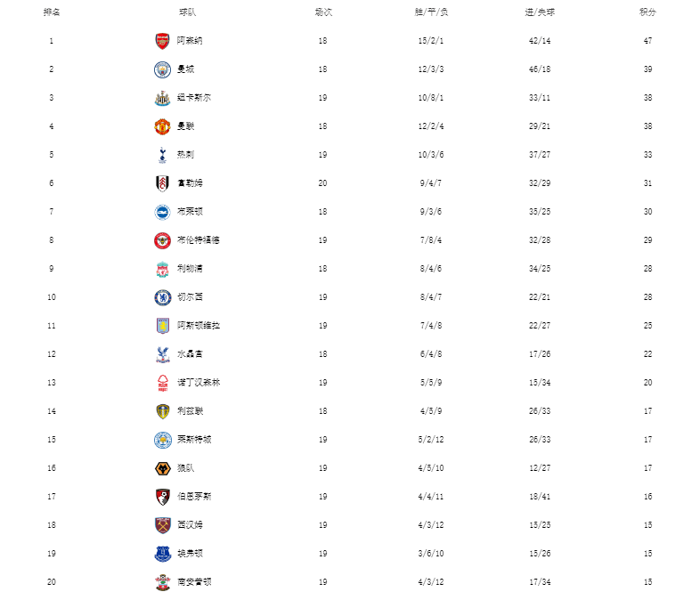The image size is (700, 592).
Task: Select the 莱斯特城 team name
Action: tap(194, 440)
